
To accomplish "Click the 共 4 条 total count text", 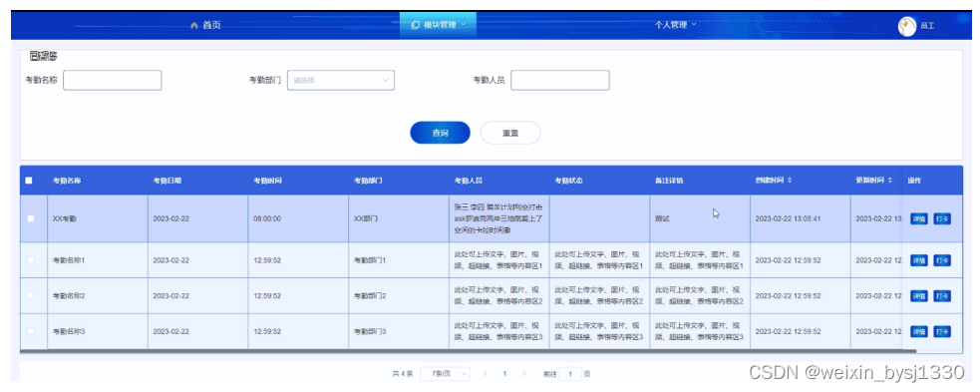I will [403, 374].
